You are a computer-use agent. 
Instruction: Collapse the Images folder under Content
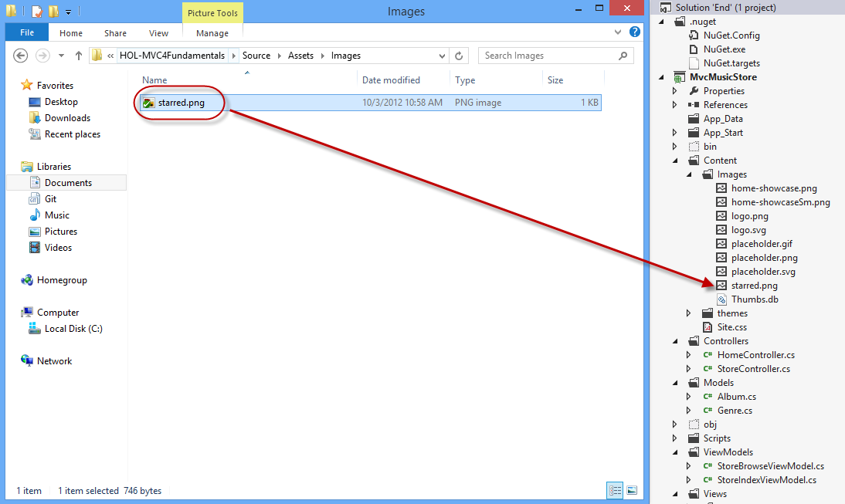pyautogui.click(x=690, y=174)
